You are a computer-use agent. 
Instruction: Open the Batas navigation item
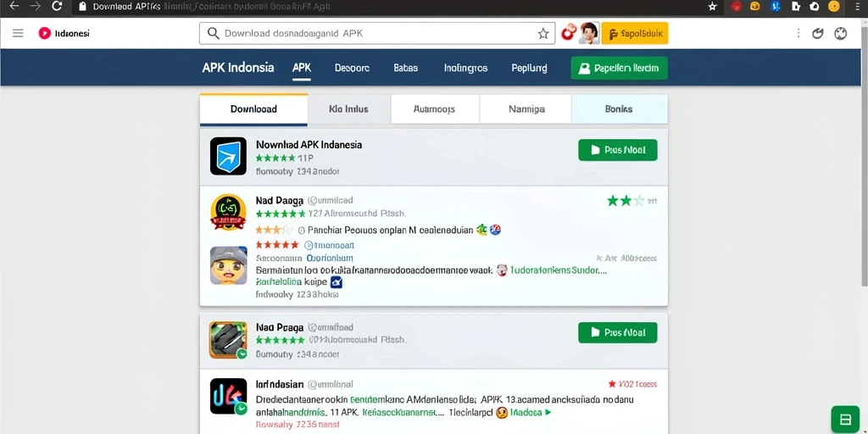(406, 68)
